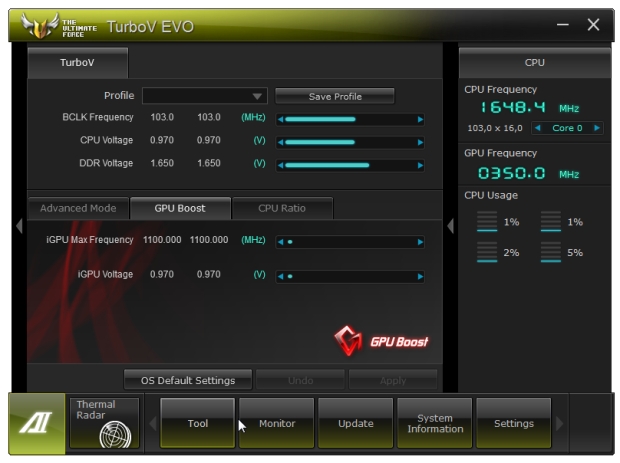Click the iGPU Voltage slider track
The height and width of the screenshot is (463, 620).
coord(350,276)
